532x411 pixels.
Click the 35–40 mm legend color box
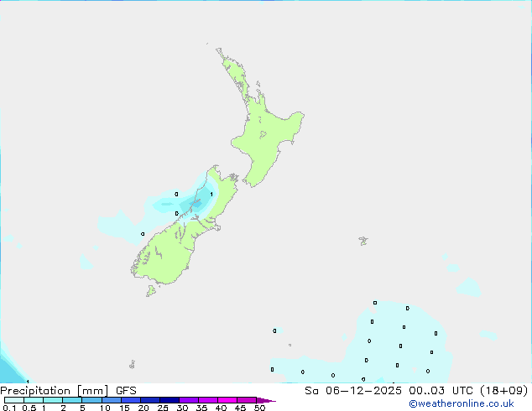click(208, 400)
